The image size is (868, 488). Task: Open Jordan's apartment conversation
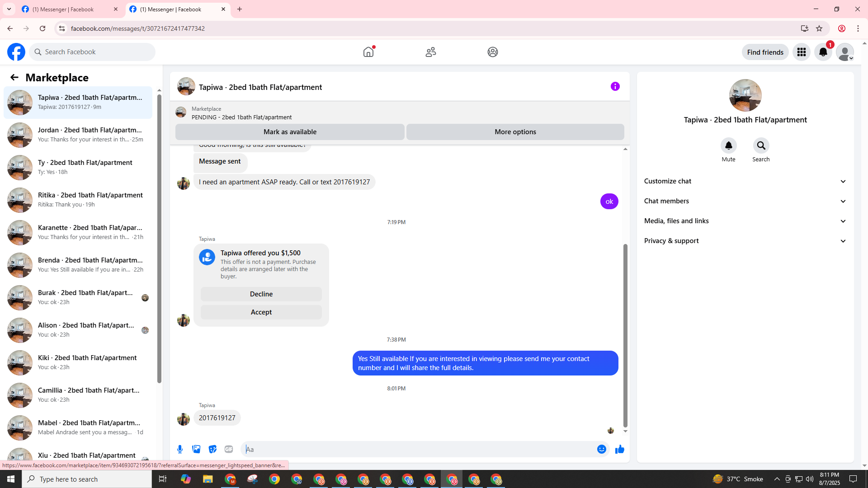(x=78, y=135)
